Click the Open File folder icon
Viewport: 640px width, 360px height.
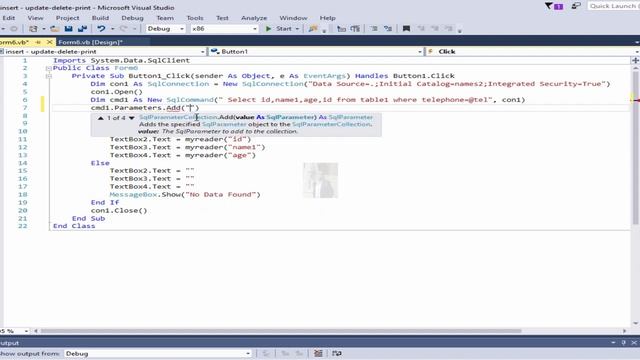click(55, 29)
